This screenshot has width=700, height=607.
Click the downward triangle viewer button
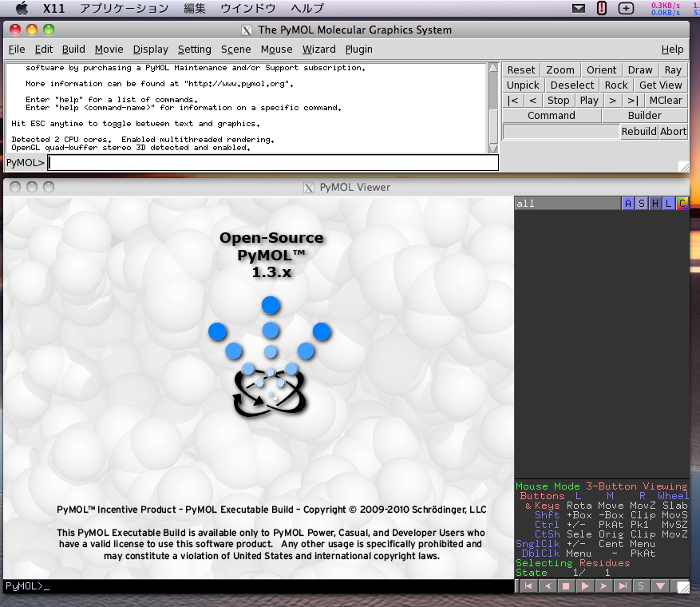[x=660, y=586]
